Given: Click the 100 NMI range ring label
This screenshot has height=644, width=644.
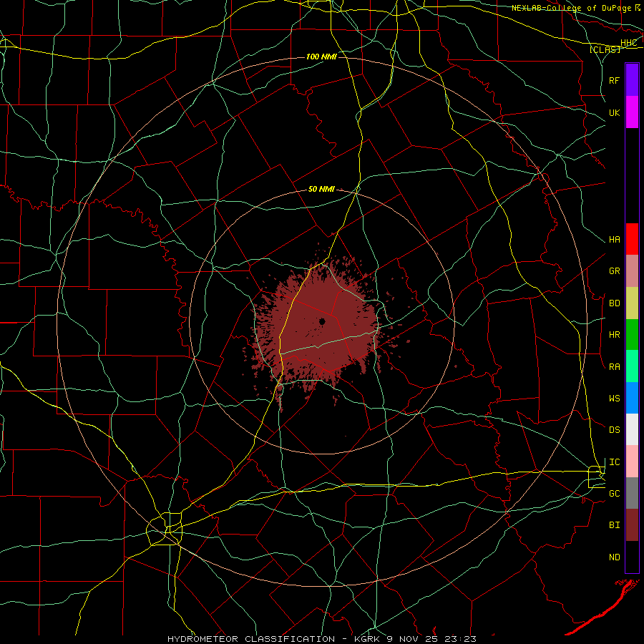Looking at the screenshot, I should pyautogui.click(x=321, y=57).
